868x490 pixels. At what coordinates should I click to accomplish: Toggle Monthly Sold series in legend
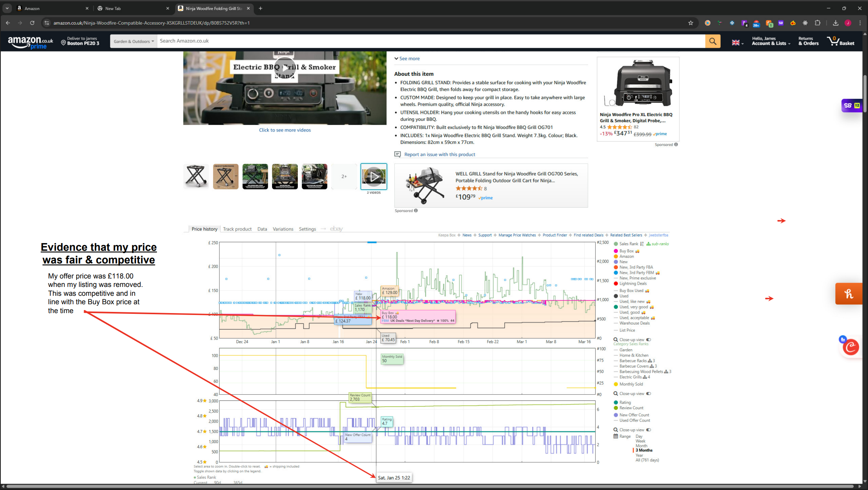628,384
